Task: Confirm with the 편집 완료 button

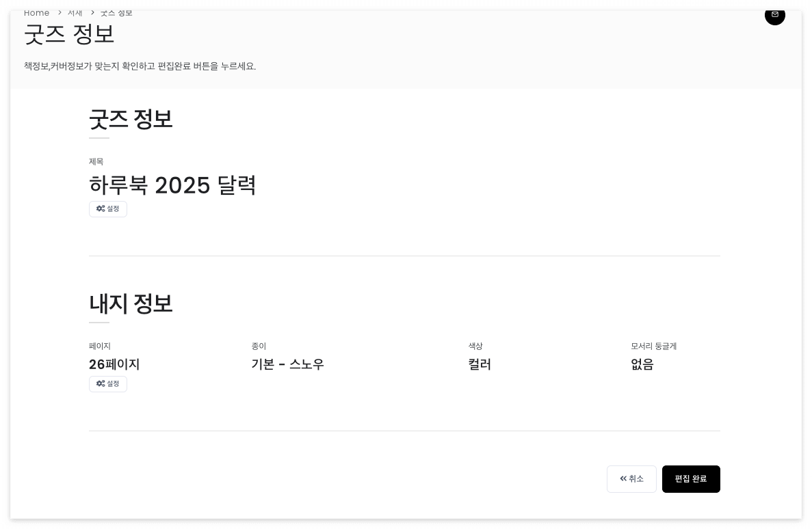Action: tap(691, 479)
